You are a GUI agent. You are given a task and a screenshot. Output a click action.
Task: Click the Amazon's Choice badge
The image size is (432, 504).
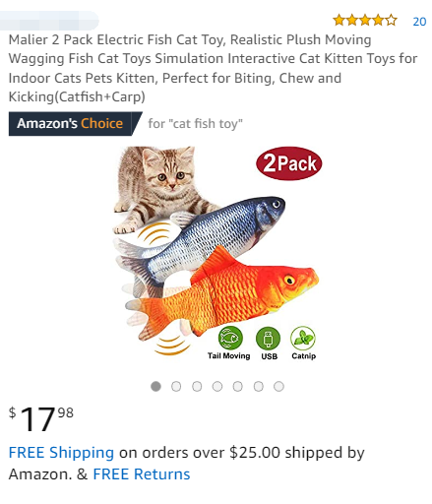tap(75, 124)
